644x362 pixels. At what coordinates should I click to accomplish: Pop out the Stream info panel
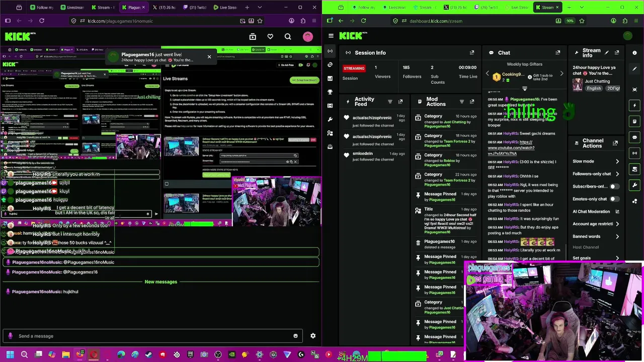(617, 52)
